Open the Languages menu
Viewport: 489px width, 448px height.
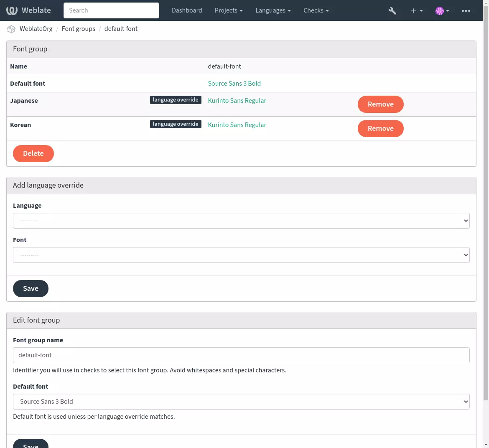point(273,10)
